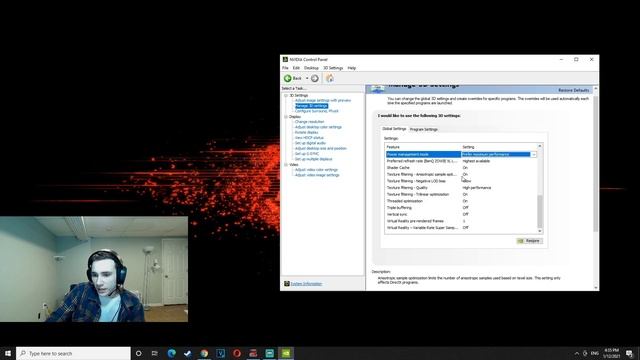Open the 3D Settings menu
The image size is (640, 360).
333,68
